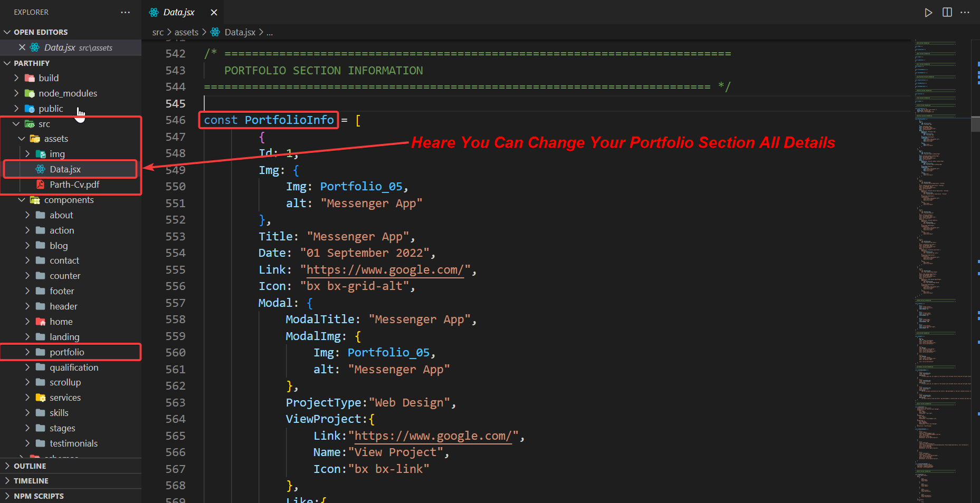Switch to the Data.jsx editor tab
This screenshot has height=503, width=980.
(178, 12)
